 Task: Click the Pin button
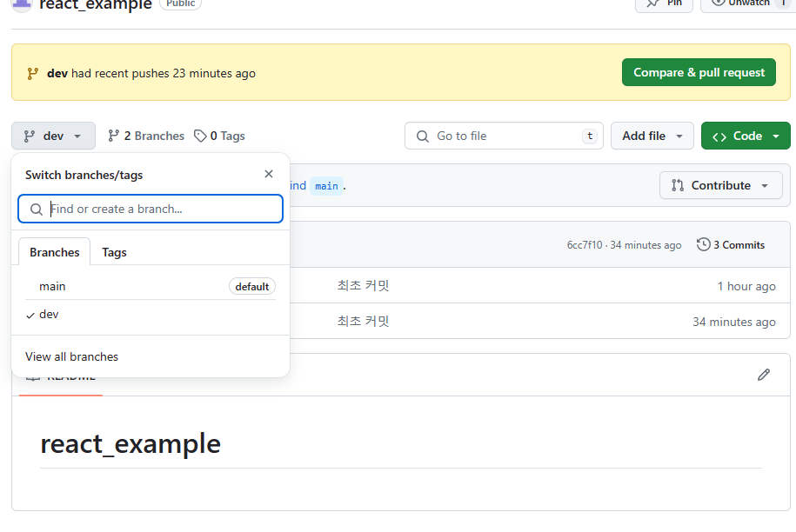pyautogui.click(x=664, y=3)
